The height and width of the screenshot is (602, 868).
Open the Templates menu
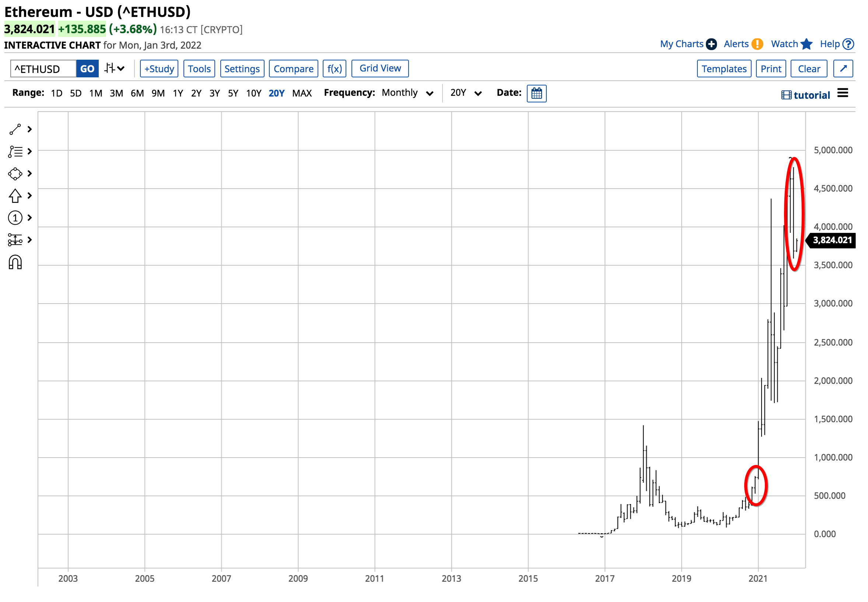click(724, 69)
